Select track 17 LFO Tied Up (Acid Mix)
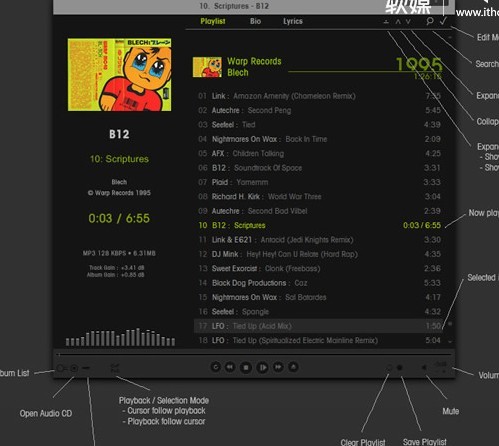Image resolution: width=499 pixels, height=446 pixels. [x=319, y=326]
